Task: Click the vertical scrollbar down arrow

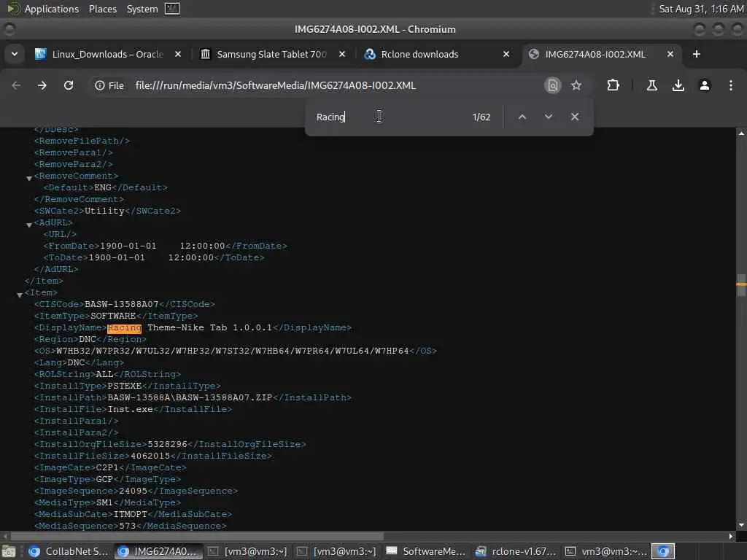Action: coord(741,525)
